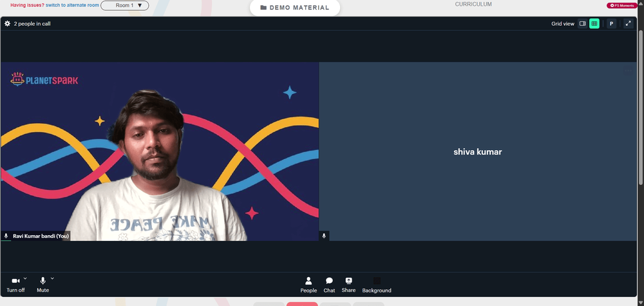Open Background effects

377,285
